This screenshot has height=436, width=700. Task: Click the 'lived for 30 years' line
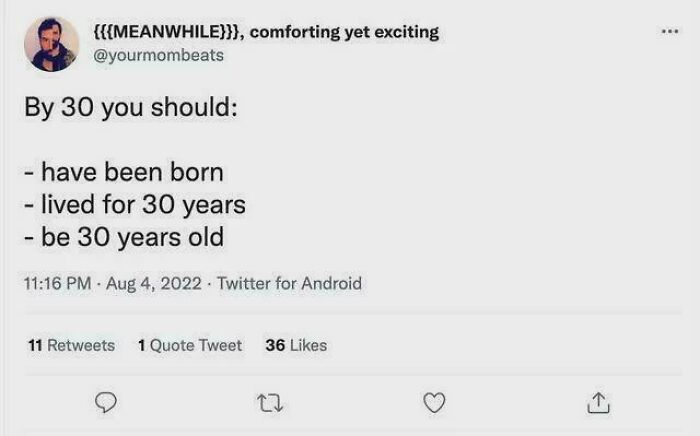tap(135, 206)
